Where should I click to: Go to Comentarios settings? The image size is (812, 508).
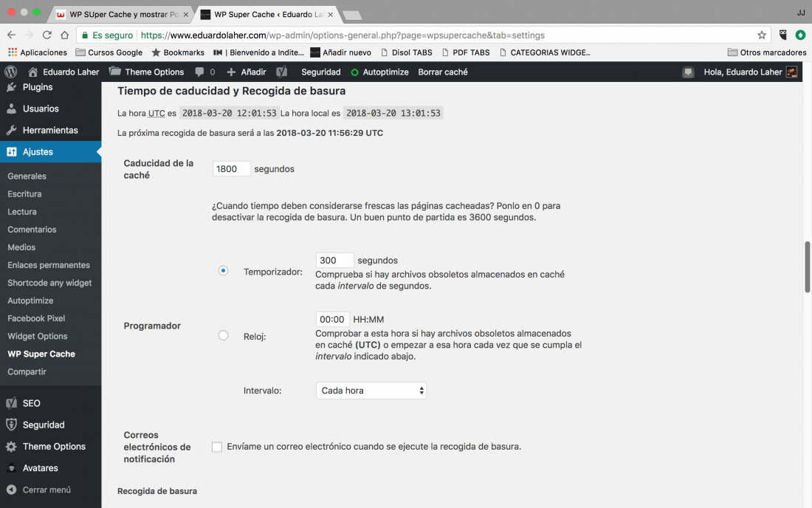coord(32,230)
